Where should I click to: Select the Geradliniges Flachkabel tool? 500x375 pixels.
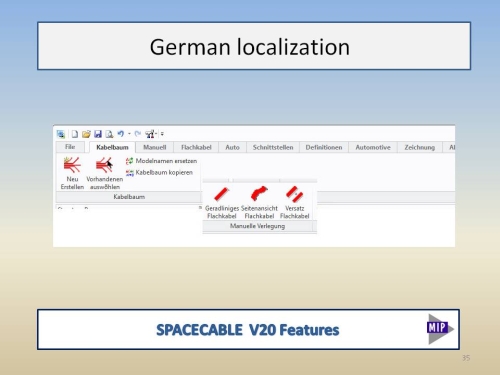[222, 203]
